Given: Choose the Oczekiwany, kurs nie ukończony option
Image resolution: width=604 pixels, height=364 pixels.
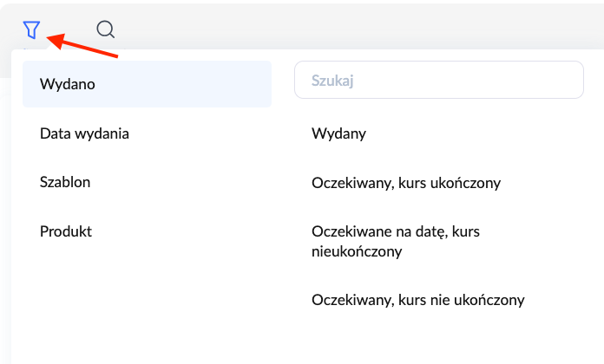Looking at the screenshot, I should (x=417, y=300).
